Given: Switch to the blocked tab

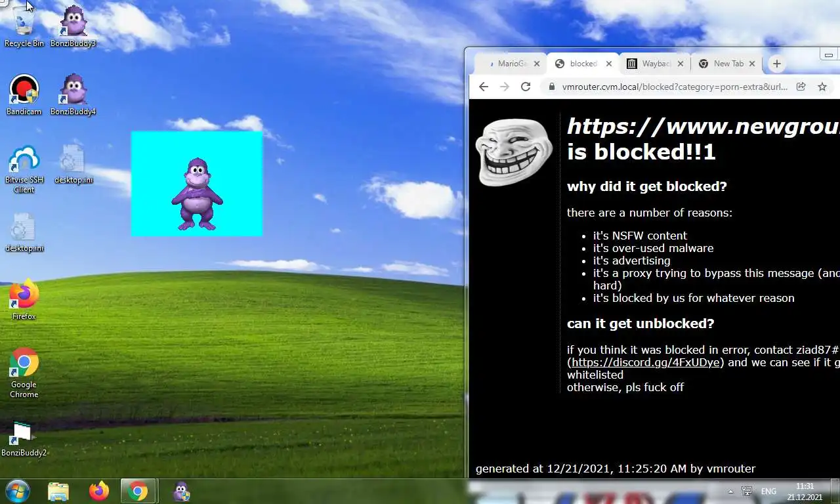Looking at the screenshot, I should [583, 64].
